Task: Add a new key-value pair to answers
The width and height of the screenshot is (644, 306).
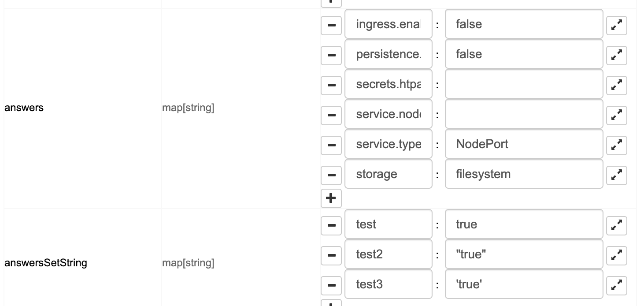Action: (331, 198)
